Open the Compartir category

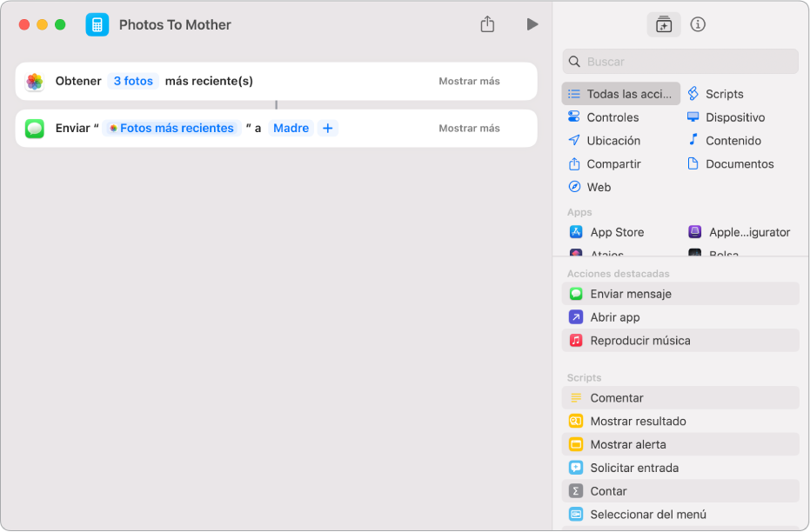click(605, 164)
